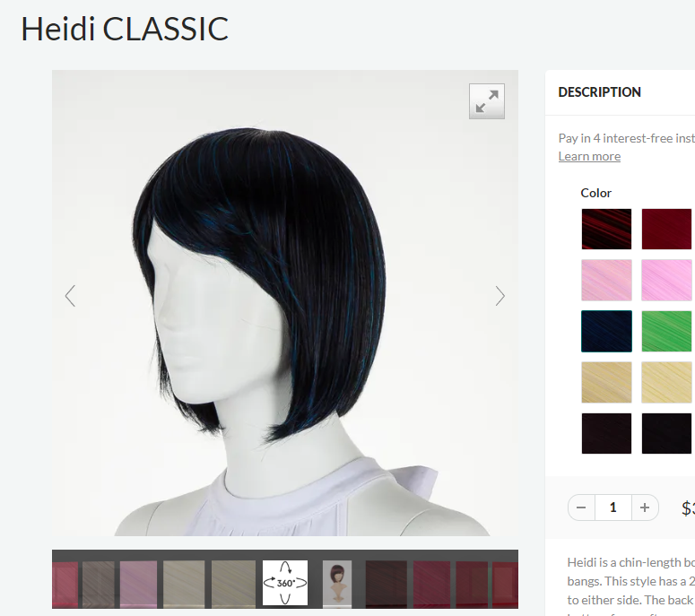The height and width of the screenshot is (616, 695).
Task: Choose the dark burgundy color swatch
Action: (666, 230)
